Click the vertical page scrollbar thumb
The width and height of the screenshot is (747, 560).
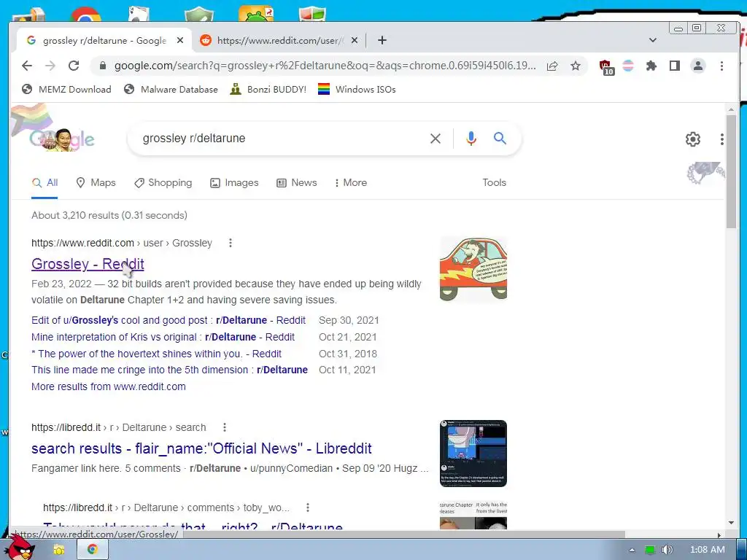click(x=731, y=171)
